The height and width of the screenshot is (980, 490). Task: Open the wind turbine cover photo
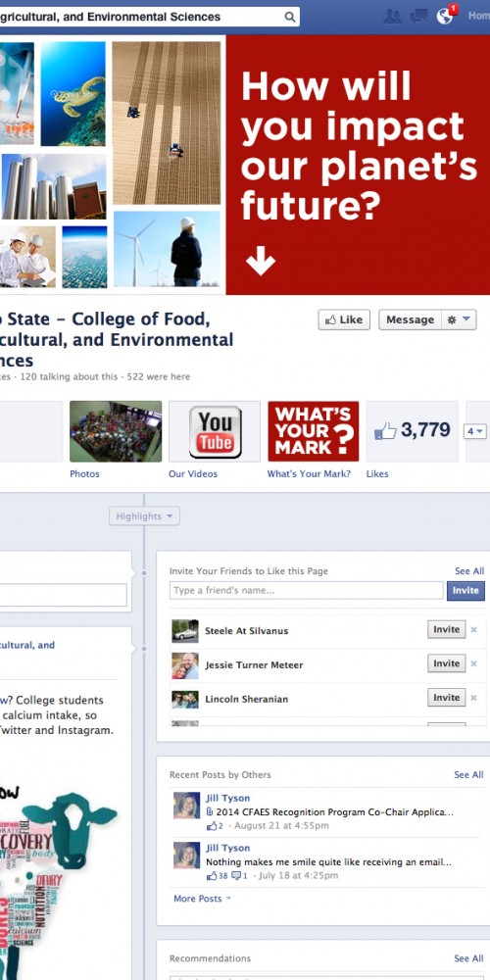[167, 249]
